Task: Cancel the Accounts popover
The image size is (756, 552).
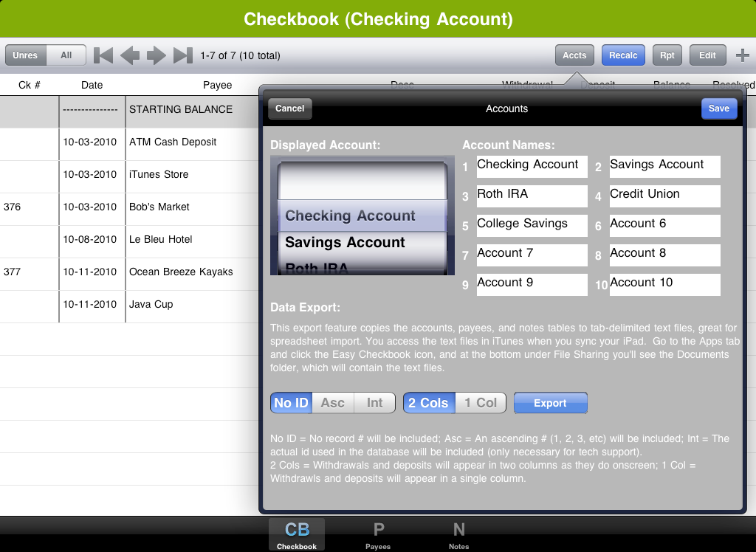Action: click(x=289, y=108)
